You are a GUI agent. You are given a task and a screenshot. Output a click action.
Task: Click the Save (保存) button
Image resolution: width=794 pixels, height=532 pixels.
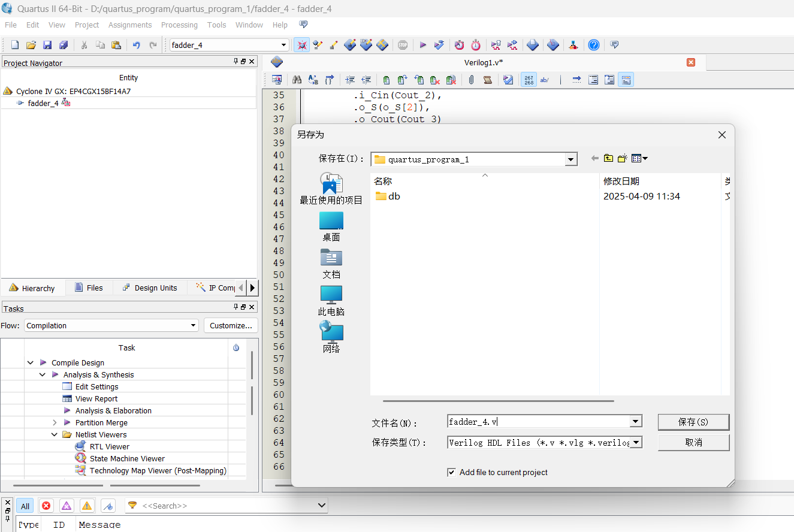tap(693, 422)
